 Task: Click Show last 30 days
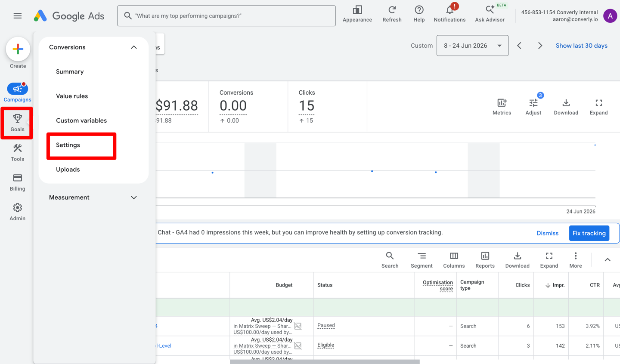tap(581, 46)
